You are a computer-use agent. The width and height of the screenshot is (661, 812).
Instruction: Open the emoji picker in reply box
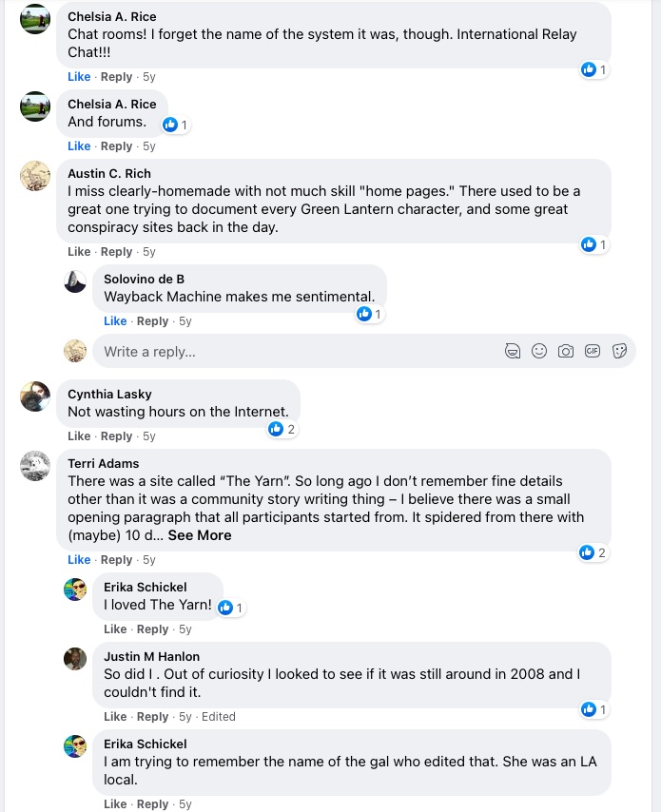click(x=539, y=351)
